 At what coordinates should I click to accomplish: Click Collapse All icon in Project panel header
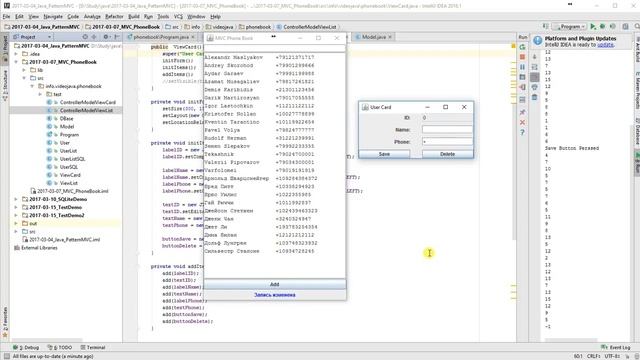point(95,37)
